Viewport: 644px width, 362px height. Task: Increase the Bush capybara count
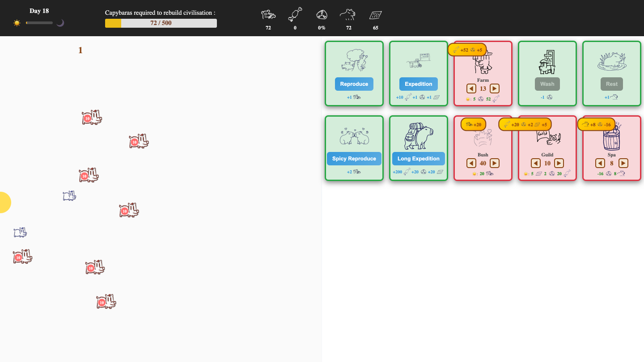click(495, 163)
